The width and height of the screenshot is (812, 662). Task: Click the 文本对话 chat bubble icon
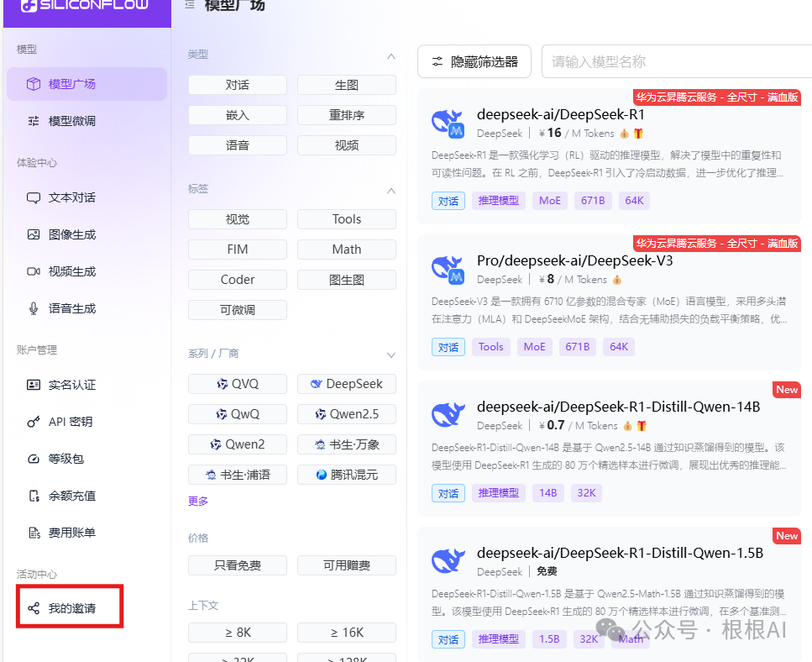(x=34, y=198)
